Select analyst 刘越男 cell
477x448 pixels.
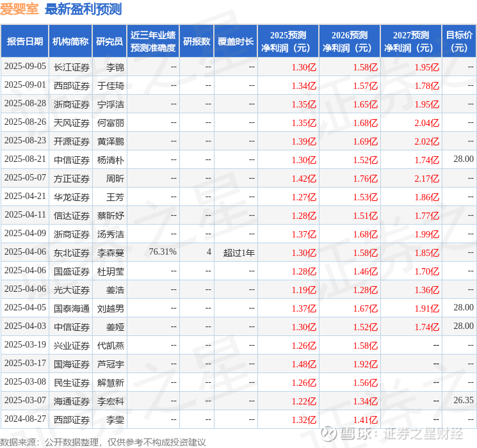111,308
